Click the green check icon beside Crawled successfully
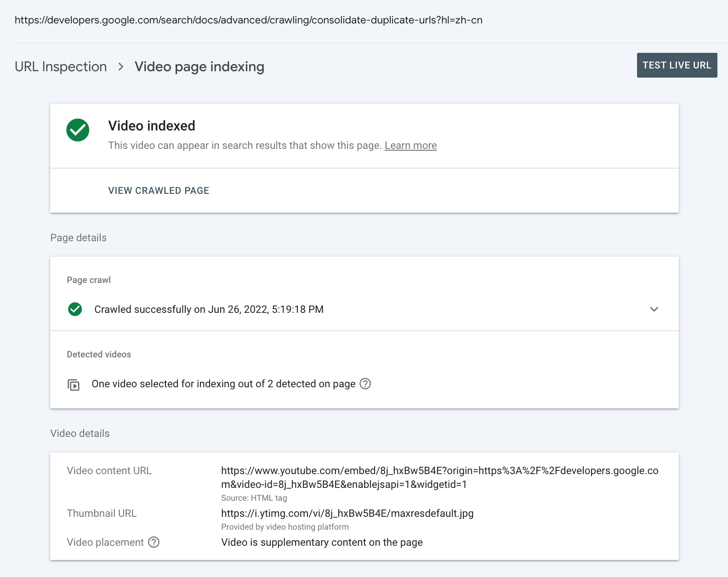The width and height of the screenshot is (728, 577). (75, 309)
